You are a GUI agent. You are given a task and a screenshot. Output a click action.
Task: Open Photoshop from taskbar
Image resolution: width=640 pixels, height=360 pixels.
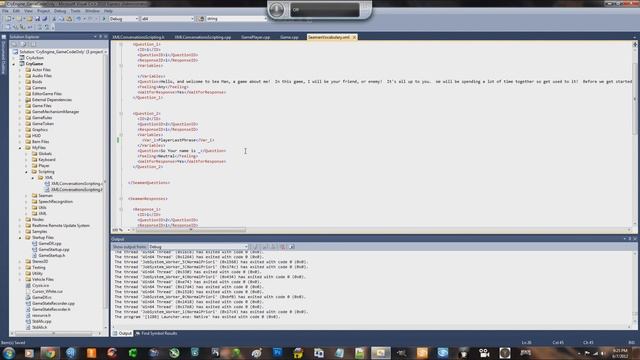pos(278,353)
